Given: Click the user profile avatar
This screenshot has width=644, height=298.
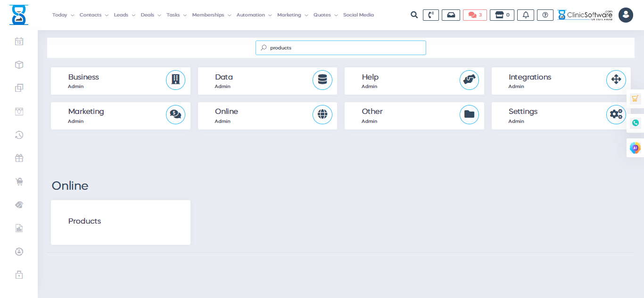Looking at the screenshot, I should point(626,15).
